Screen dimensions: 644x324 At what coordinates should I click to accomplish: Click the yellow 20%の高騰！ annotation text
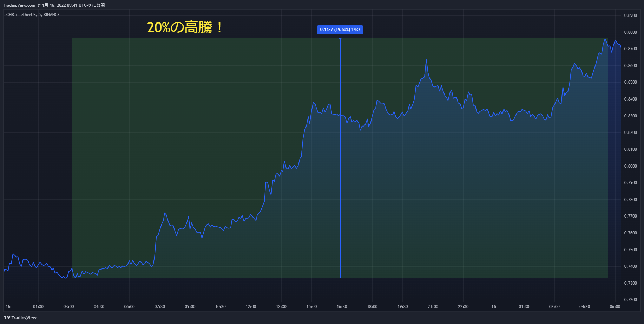[185, 27]
